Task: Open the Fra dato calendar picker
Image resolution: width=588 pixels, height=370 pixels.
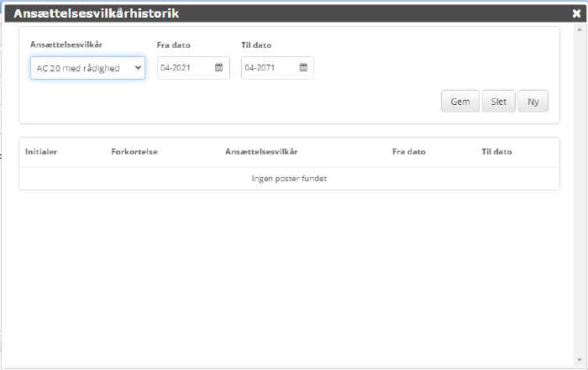Action: click(218, 68)
